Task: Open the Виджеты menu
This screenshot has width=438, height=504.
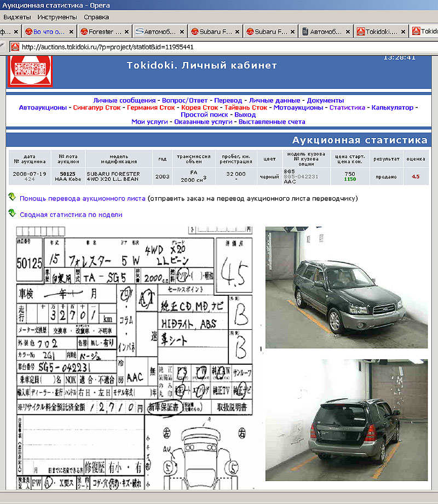Action: 17,17
